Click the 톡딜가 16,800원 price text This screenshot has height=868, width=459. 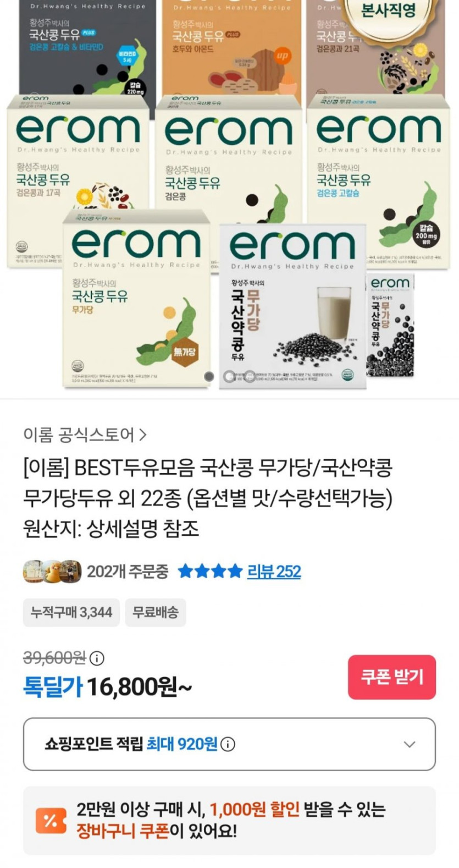(x=108, y=687)
